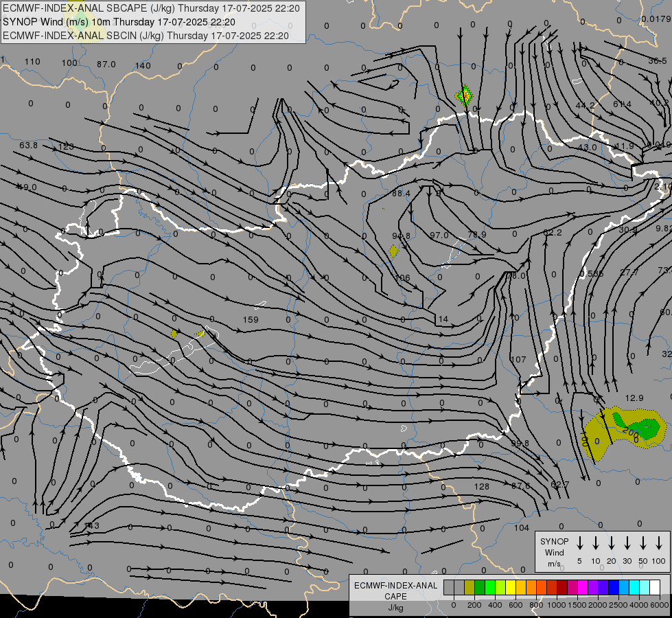Click the 159 value on the map
Screen dimensions: 672x618
click(251, 319)
